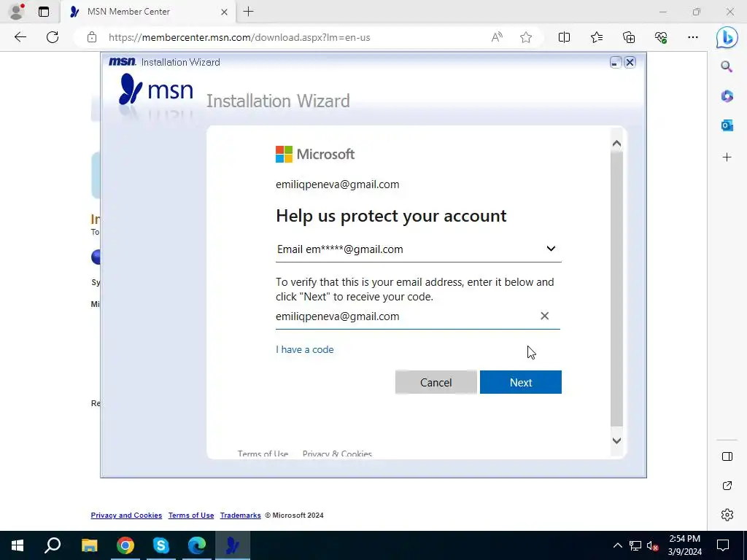Launch File Explorer from taskbar

89,545
